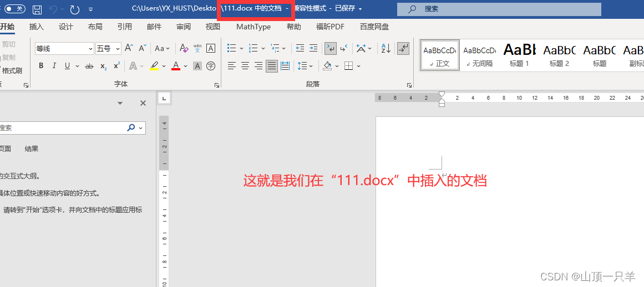Click the Redo circular arrow icon
This screenshot has width=644, height=287.
pyautogui.click(x=75, y=9)
